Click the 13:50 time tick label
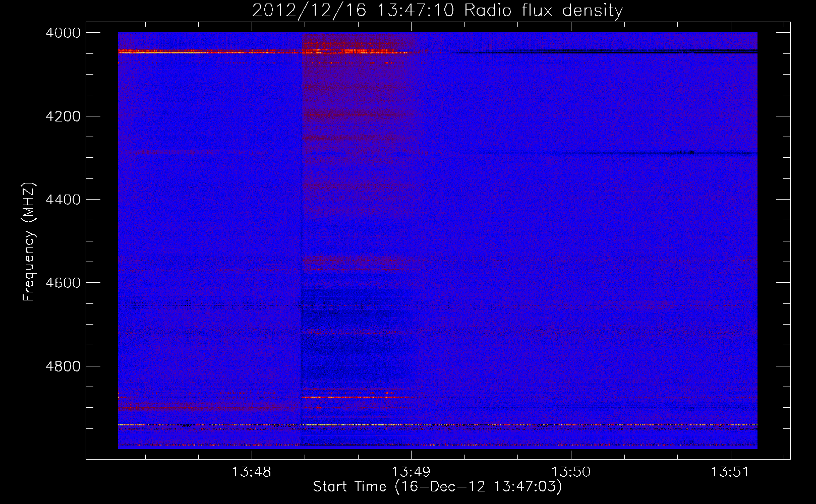 click(571, 472)
